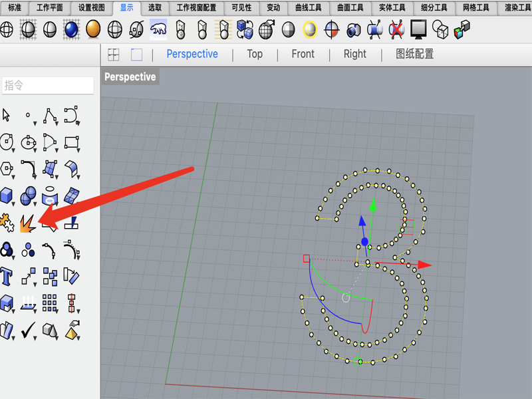Click the Ungroup tool with three circles

(x=28, y=250)
